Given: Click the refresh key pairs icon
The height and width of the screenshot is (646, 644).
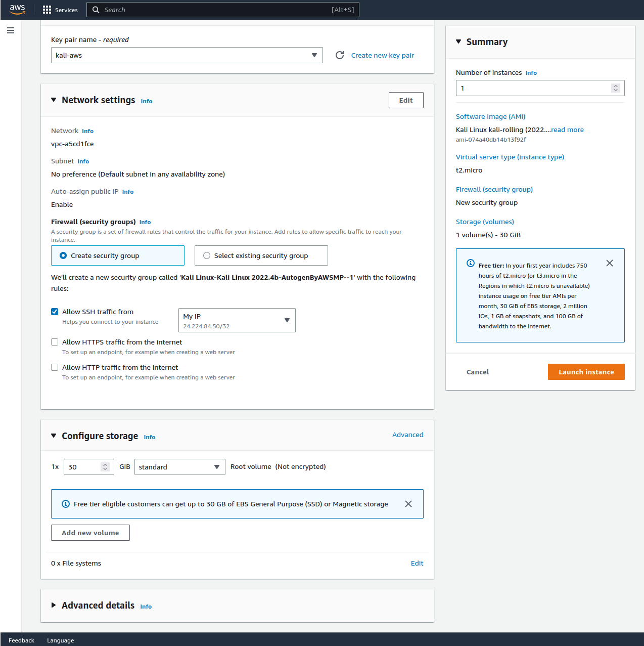Looking at the screenshot, I should pos(340,55).
